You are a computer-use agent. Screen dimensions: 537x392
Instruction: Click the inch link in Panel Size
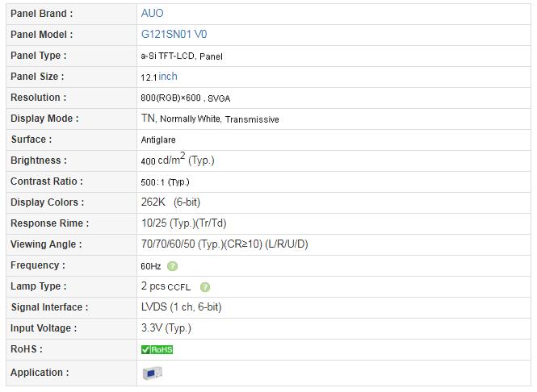tap(168, 77)
